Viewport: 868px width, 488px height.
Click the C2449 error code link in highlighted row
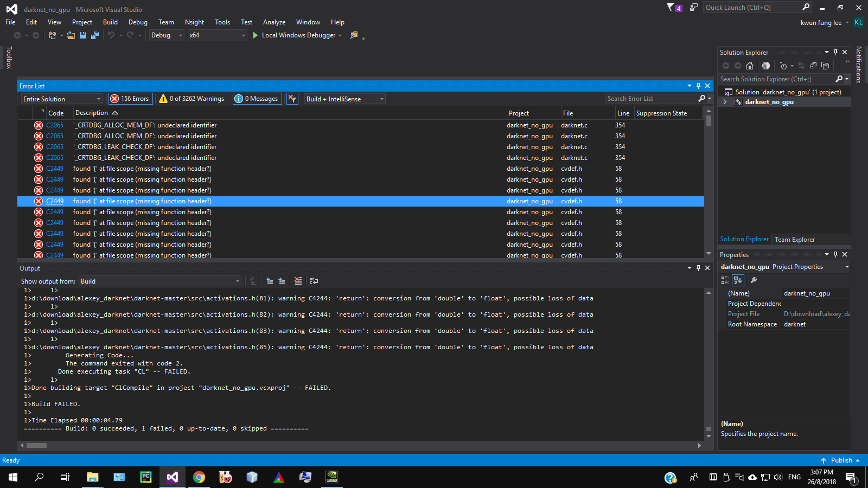(x=55, y=201)
